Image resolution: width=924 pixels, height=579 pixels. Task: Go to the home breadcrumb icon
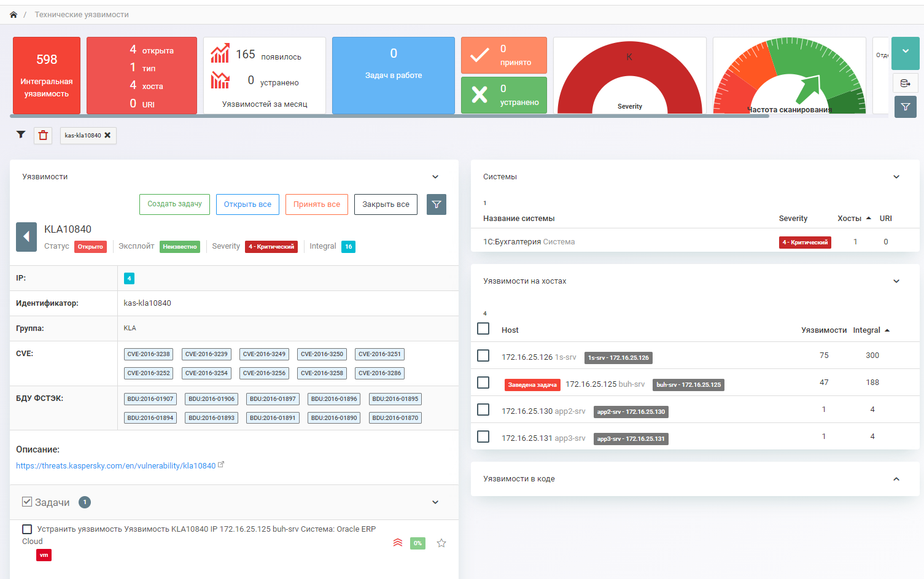14,15
